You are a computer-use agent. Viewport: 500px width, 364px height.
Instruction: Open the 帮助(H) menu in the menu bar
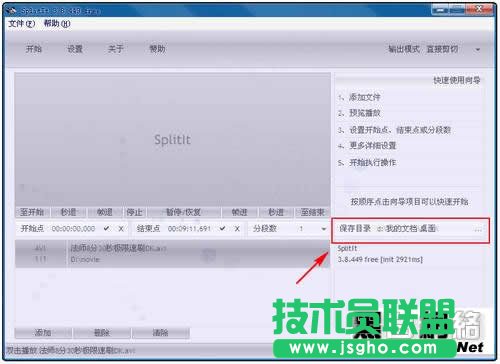57,24
